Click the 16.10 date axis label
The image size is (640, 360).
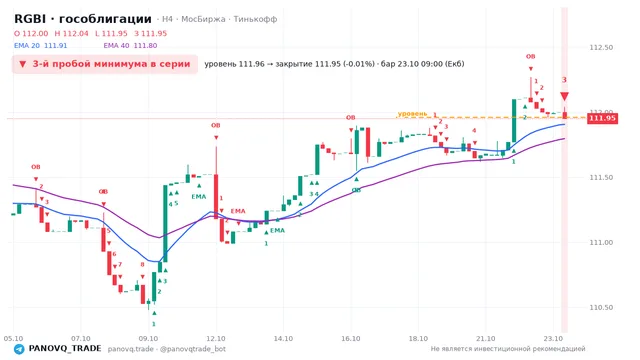coord(351,338)
